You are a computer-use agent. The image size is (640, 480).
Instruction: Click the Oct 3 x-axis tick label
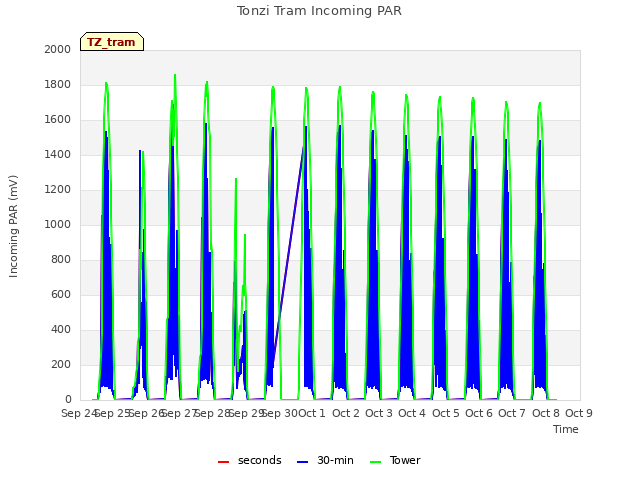click(379, 413)
